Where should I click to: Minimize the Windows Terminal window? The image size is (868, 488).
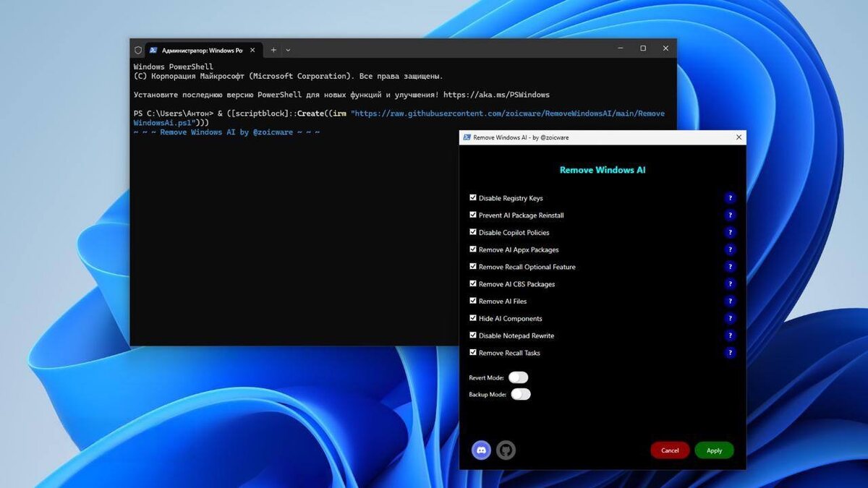621,48
